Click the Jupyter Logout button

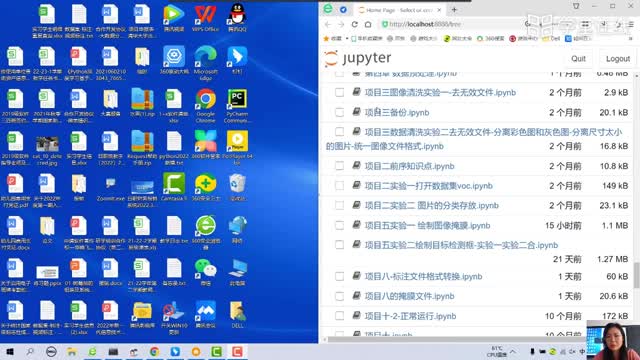(618, 59)
